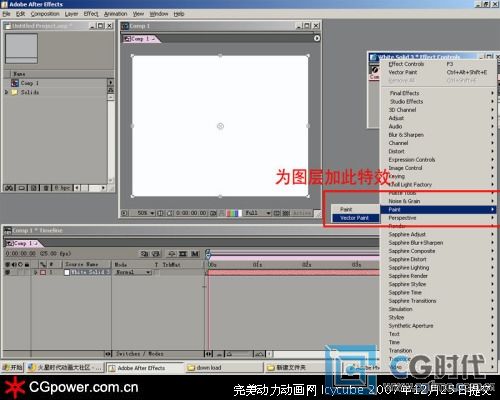
Task: Toggle preserve transparency T box for layer
Action: (x=156, y=272)
